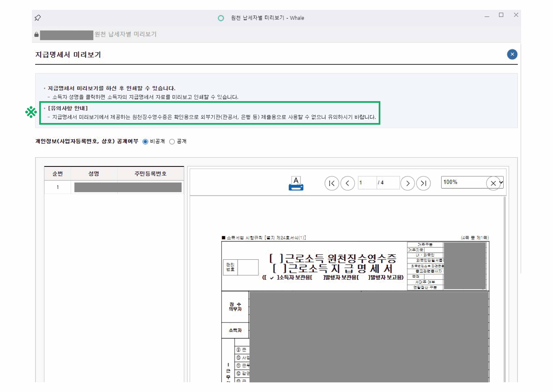
Task: Go to the next page of the preview
Action: coord(408,183)
